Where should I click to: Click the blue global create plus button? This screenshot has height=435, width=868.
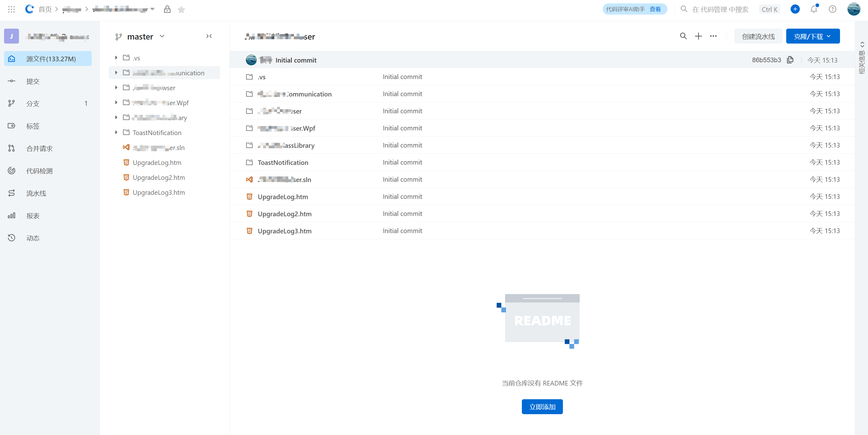(795, 9)
